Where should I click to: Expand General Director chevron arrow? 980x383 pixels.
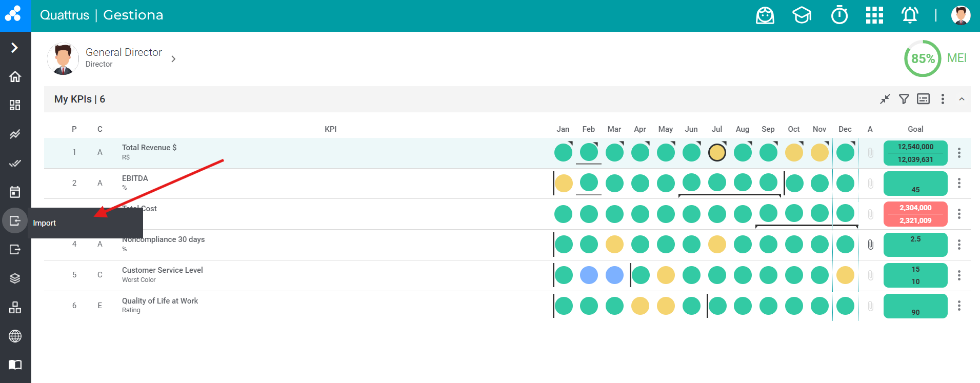tap(173, 59)
